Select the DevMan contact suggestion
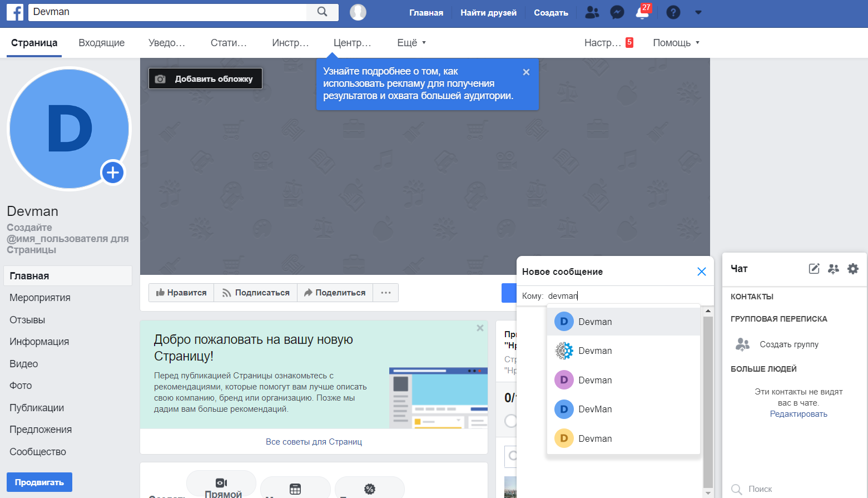This screenshot has height=498, width=868. [623, 409]
